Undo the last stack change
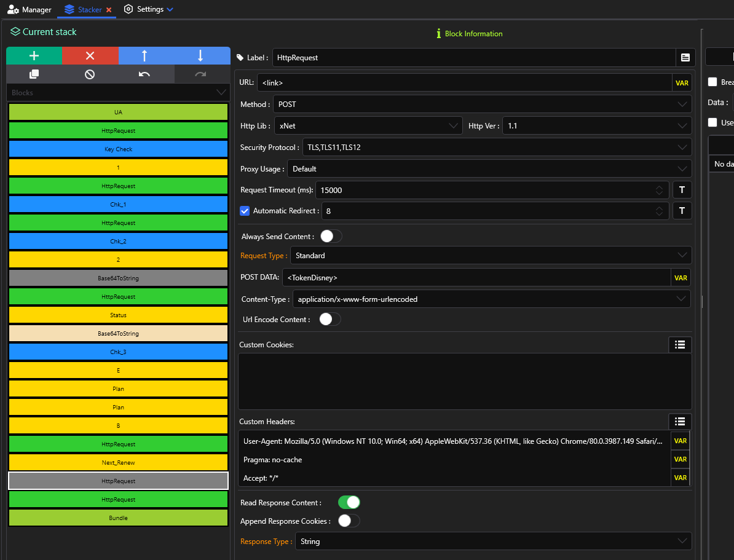The image size is (734, 560). [144, 74]
